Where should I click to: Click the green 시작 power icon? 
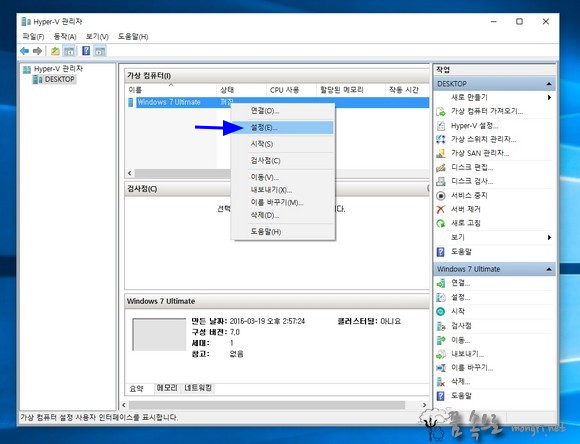coord(441,312)
